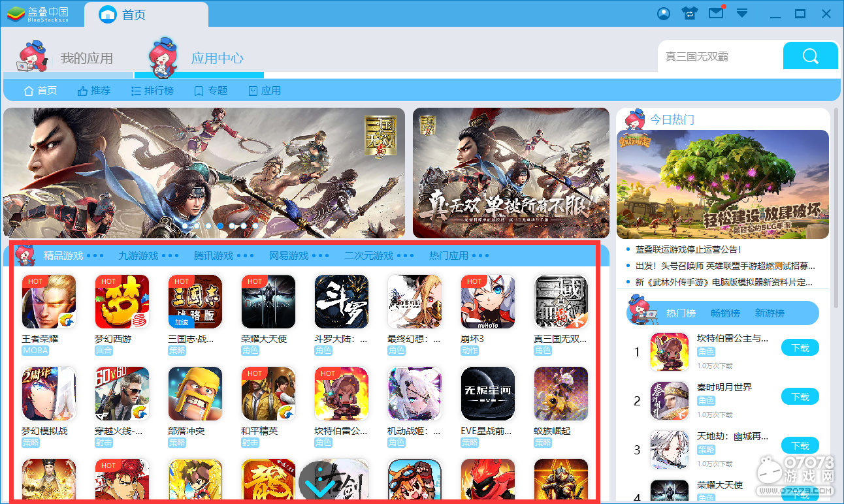This screenshot has width=844, height=504.
Task: Open the 荣耀大天使 game icon in grid
Action: (x=268, y=302)
